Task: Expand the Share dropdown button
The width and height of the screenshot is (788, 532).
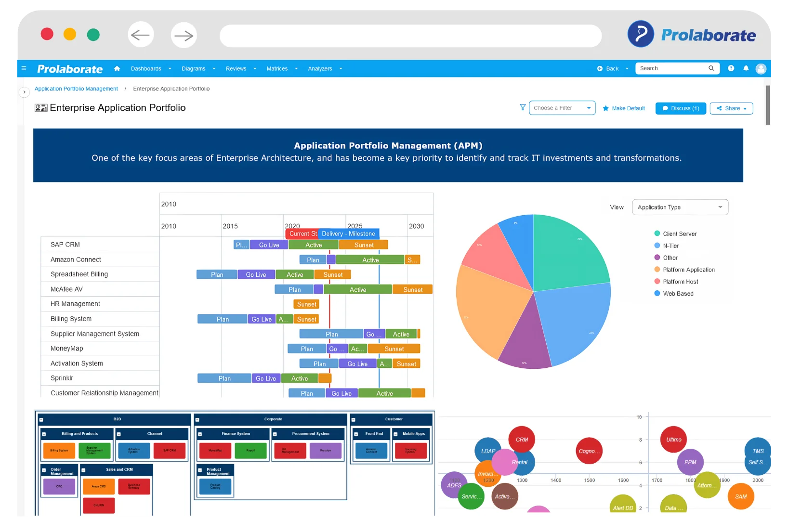Action: [731, 108]
